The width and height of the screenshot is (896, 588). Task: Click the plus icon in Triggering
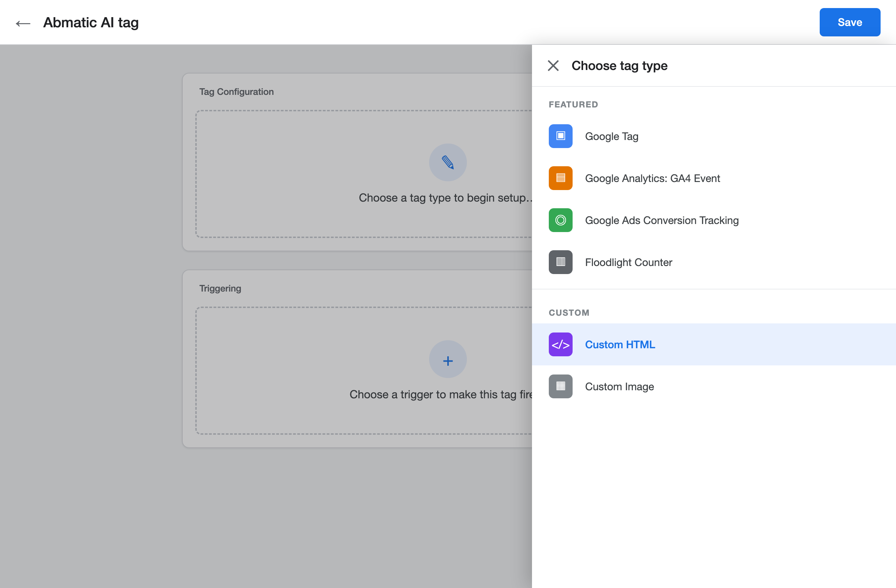tap(448, 359)
